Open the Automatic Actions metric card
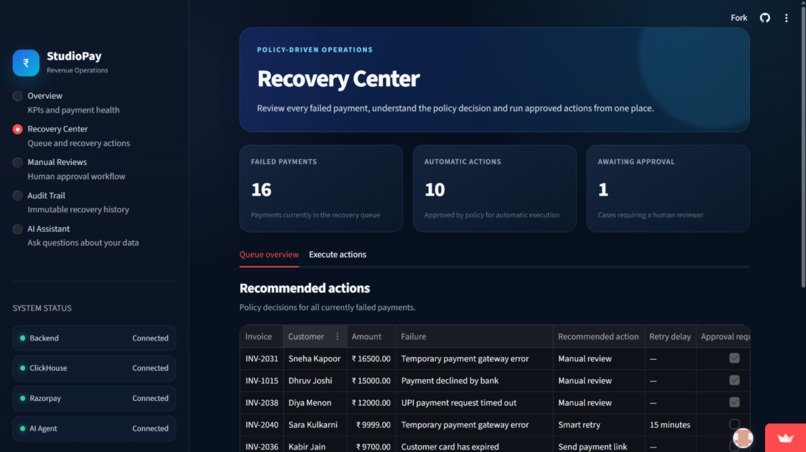 coord(494,188)
